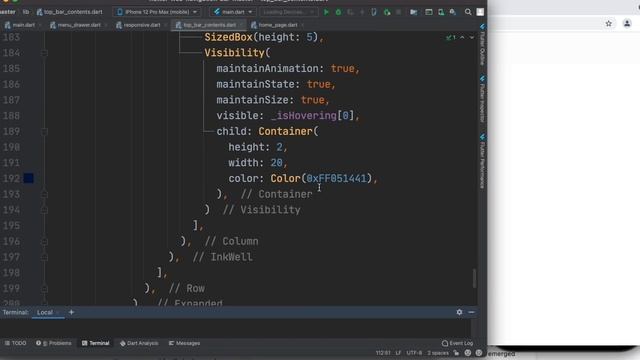Open the Messages tool window
Screen dimensions: 640x360
[x=184, y=343]
